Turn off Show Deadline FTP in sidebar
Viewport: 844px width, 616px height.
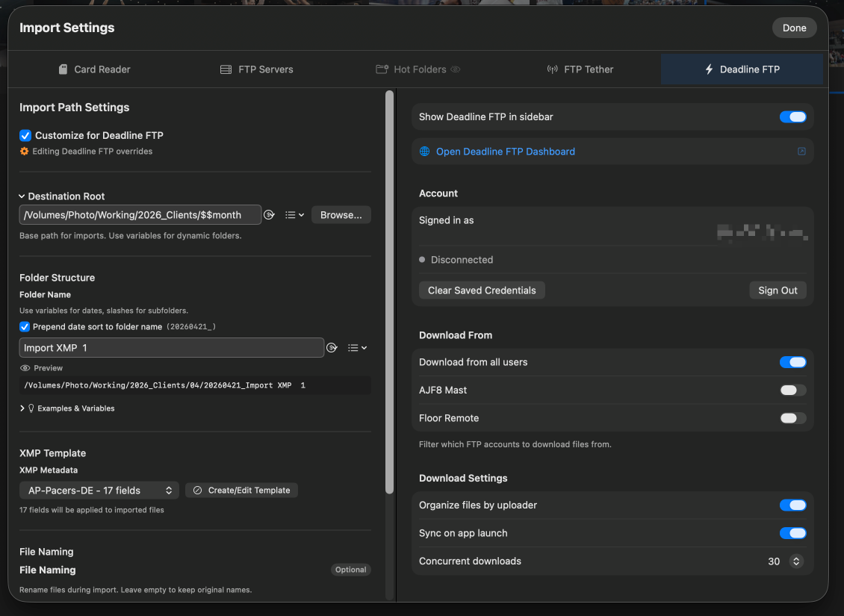pos(793,116)
